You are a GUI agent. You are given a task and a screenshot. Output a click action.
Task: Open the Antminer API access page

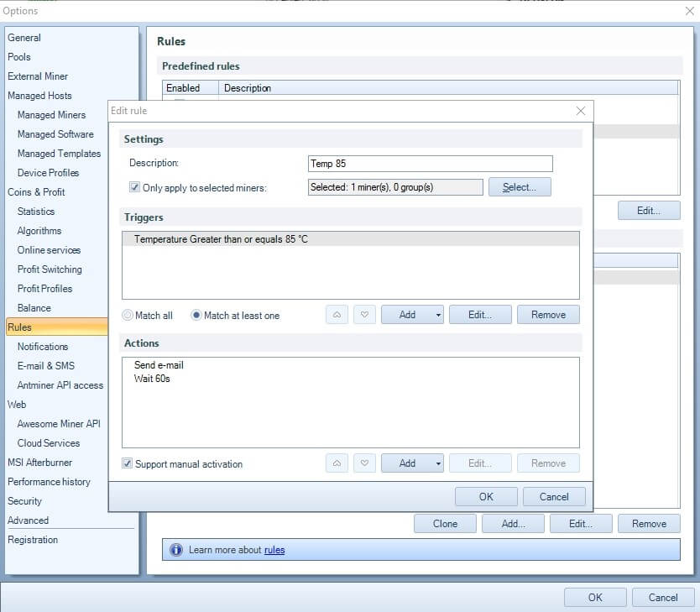(x=60, y=384)
